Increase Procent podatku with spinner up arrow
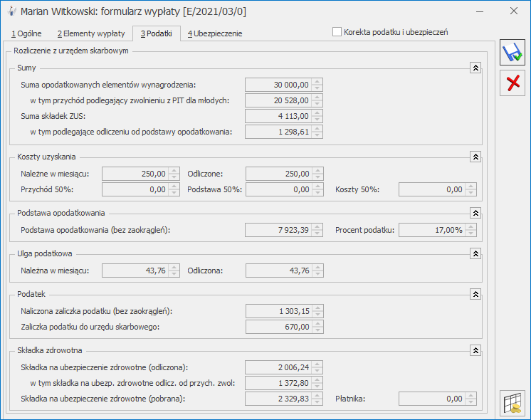 coord(470,227)
